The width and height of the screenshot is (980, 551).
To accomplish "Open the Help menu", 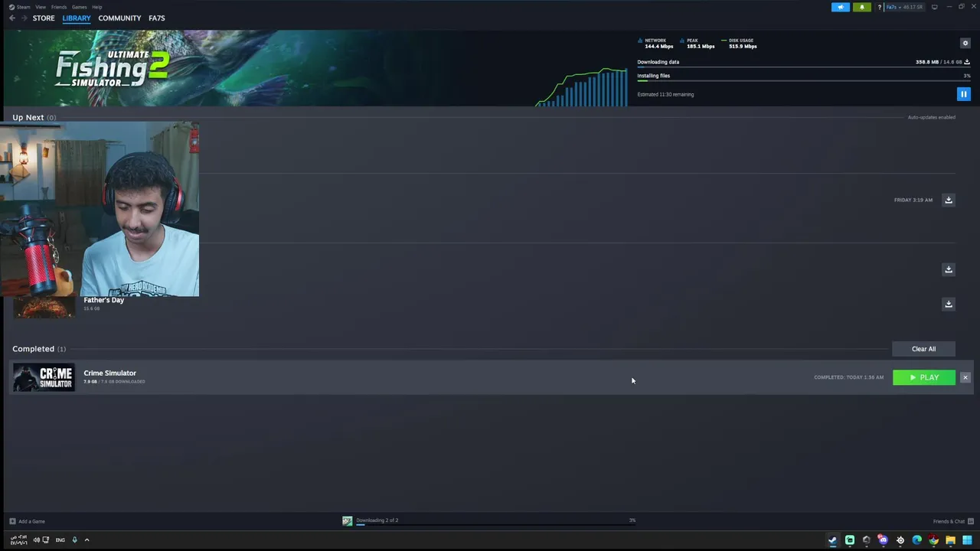I will click(x=97, y=7).
